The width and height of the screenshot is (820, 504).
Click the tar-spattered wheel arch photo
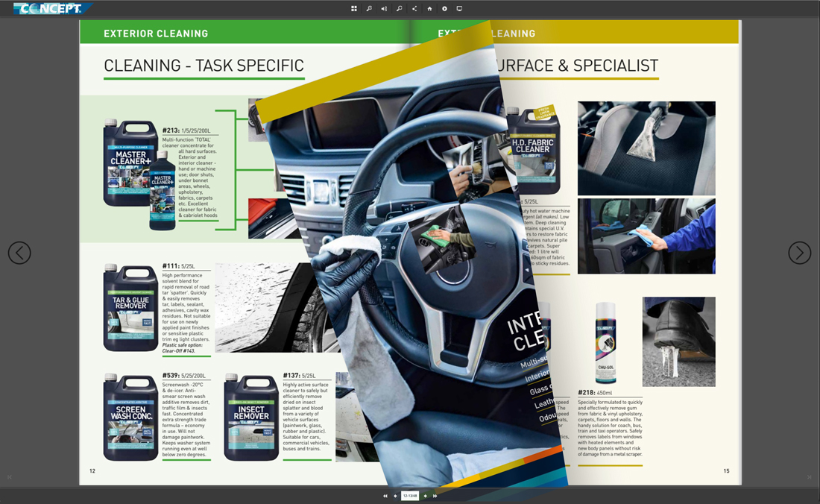point(272,307)
